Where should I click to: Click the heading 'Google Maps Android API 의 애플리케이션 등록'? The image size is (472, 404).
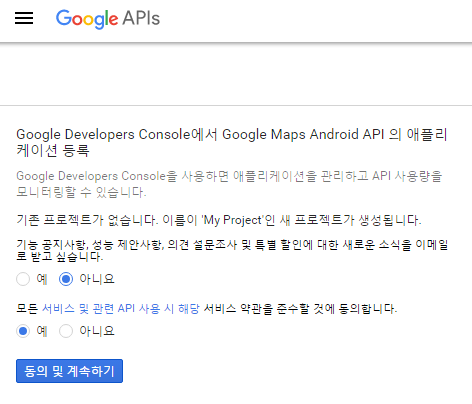click(232, 142)
